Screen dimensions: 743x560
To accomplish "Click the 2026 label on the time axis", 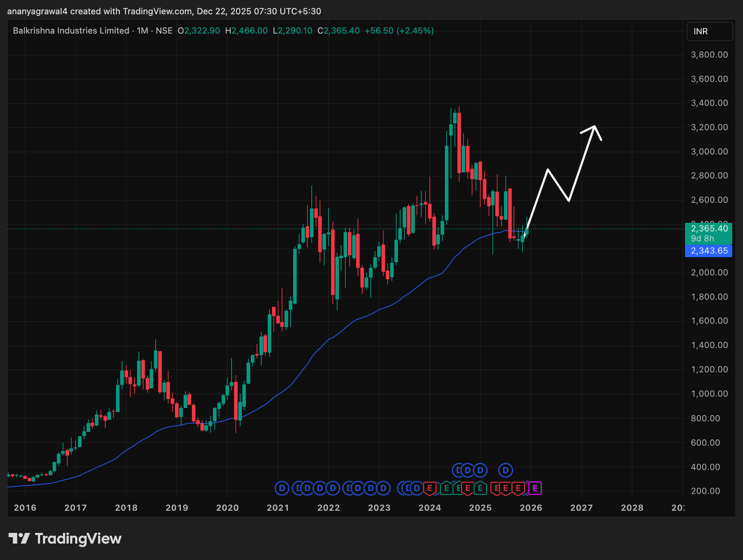I will click(531, 508).
